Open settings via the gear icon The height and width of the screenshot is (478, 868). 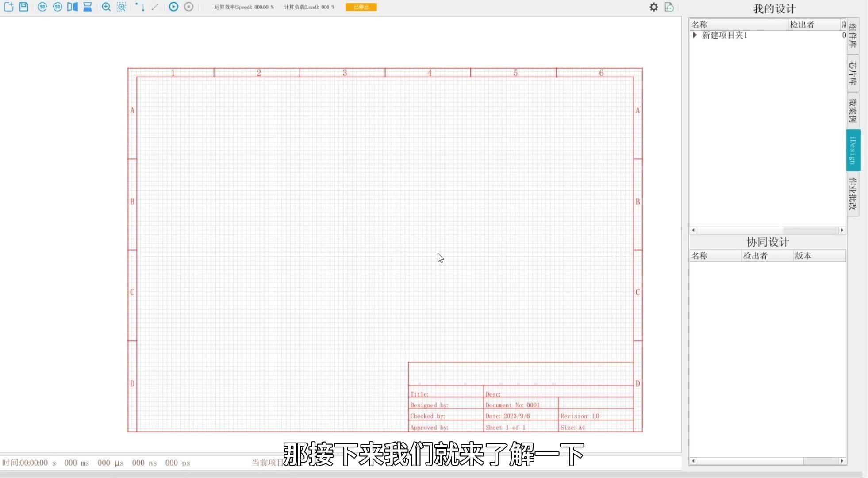(653, 7)
